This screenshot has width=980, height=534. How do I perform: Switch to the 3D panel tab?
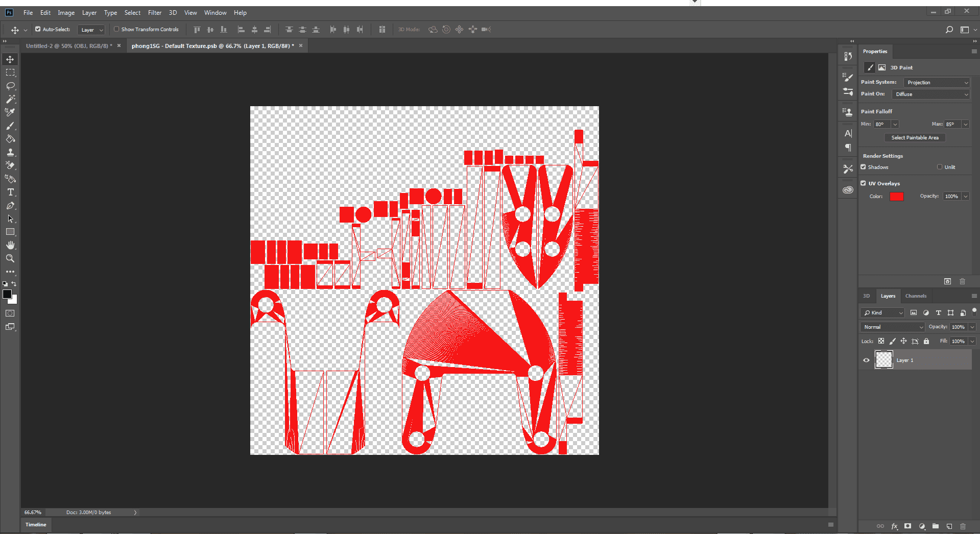[867, 296]
